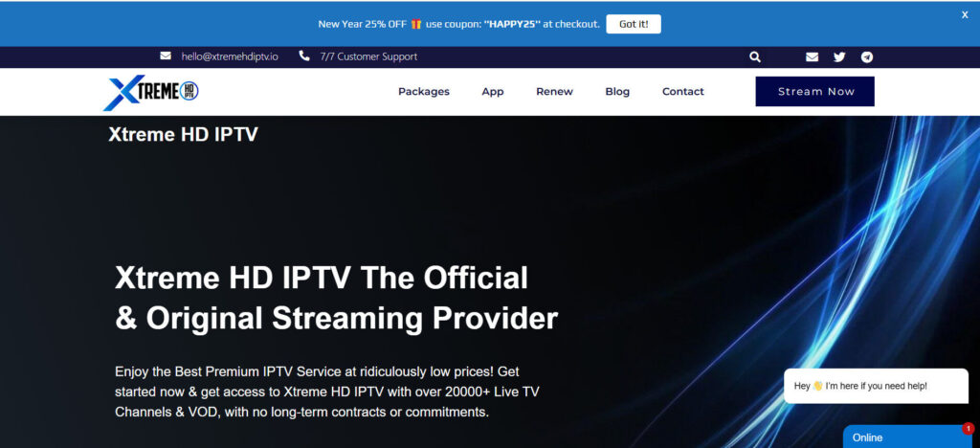Open the App menu item
Screen dimensions: 980x448
coord(493,91)
